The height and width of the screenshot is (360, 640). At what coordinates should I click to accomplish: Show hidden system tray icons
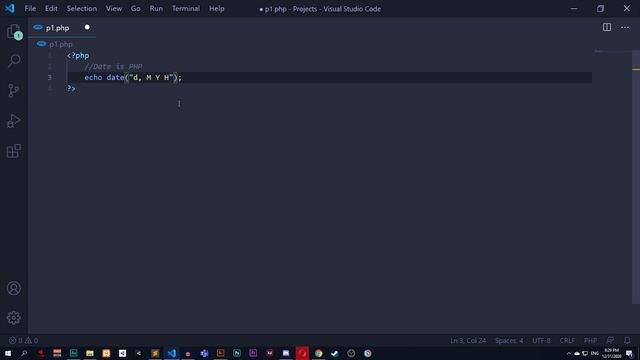[569, 353]
